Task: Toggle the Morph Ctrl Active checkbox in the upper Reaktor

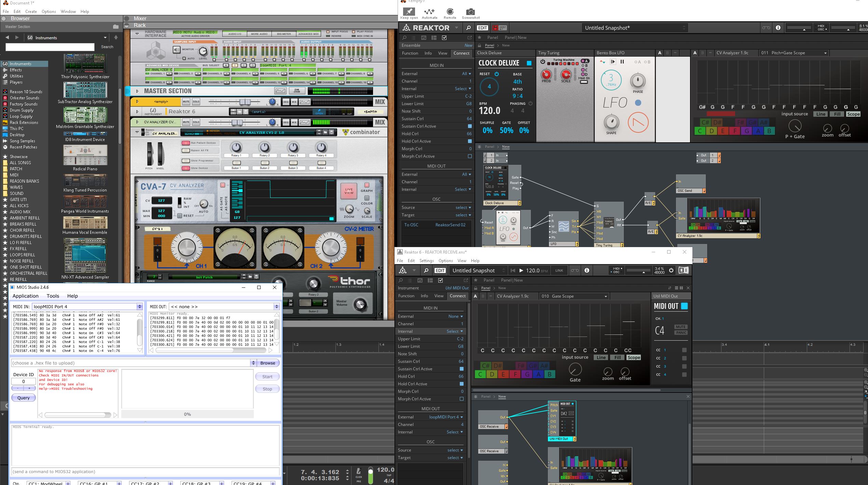Action: 470,156
